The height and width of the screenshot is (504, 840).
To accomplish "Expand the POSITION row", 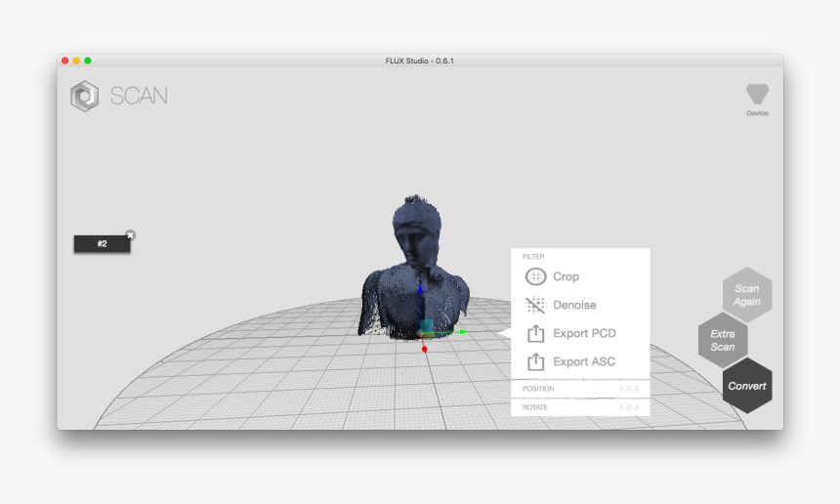I will (x=579, y=389).
